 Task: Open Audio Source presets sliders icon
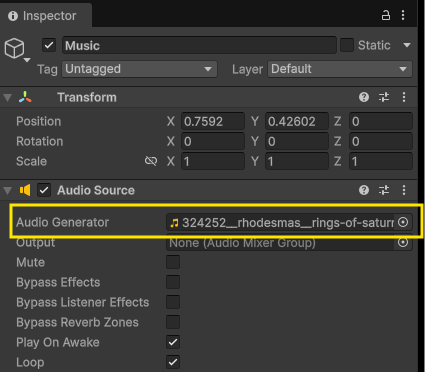(x=384, y=190)
